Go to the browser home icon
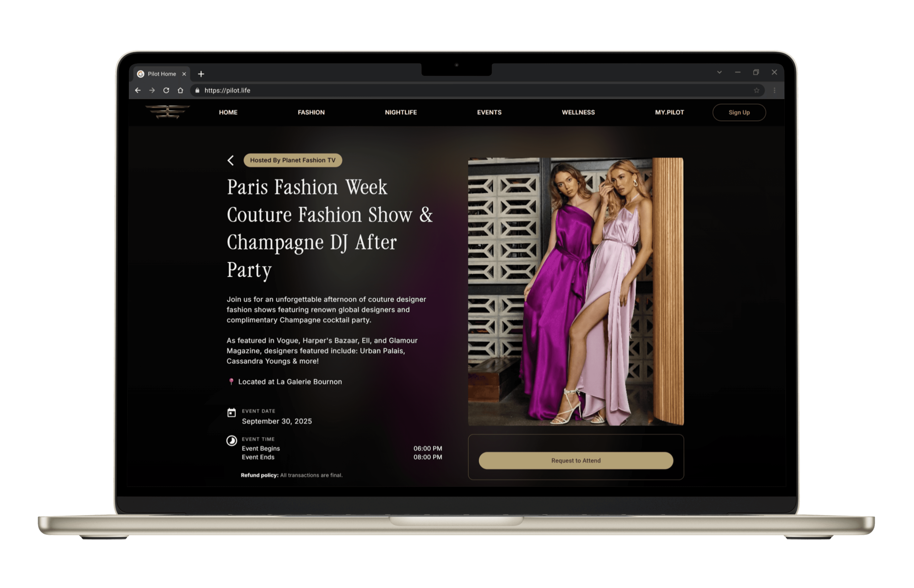The width and height of the screenshot is (914, 588). (180, 90)
